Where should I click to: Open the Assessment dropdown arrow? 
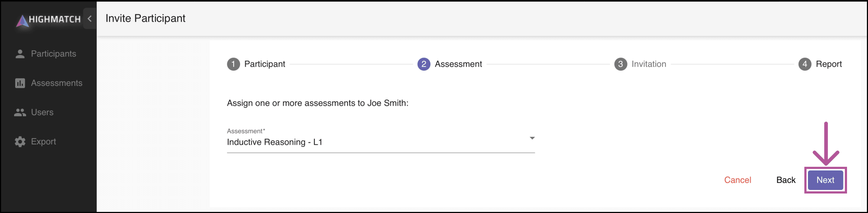532,138
